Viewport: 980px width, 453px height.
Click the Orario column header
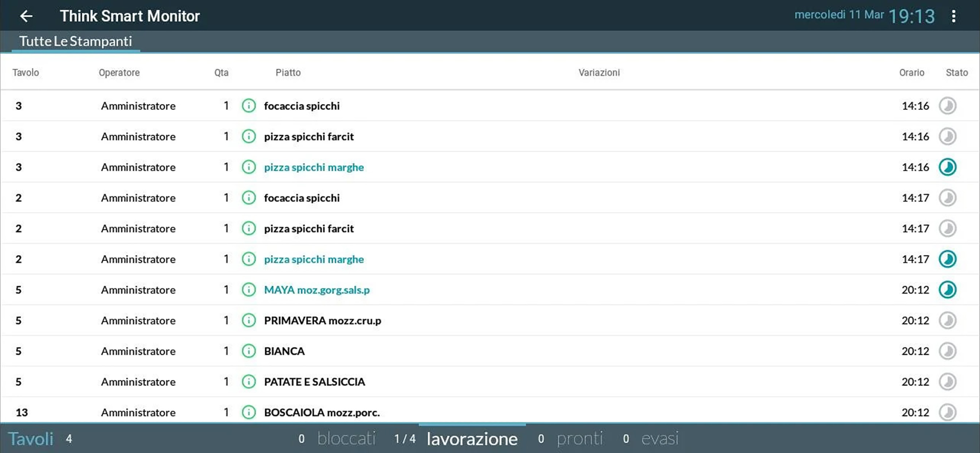(x=911, y=72)
